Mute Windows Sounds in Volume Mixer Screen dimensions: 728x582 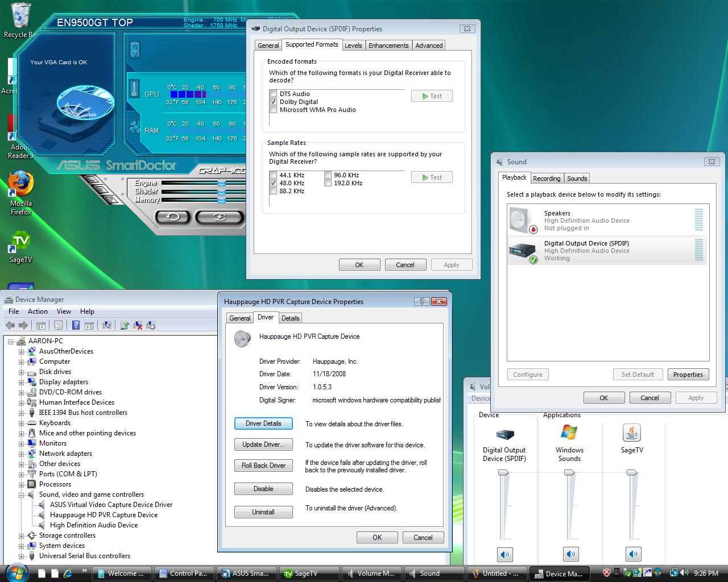pos(570,554)
